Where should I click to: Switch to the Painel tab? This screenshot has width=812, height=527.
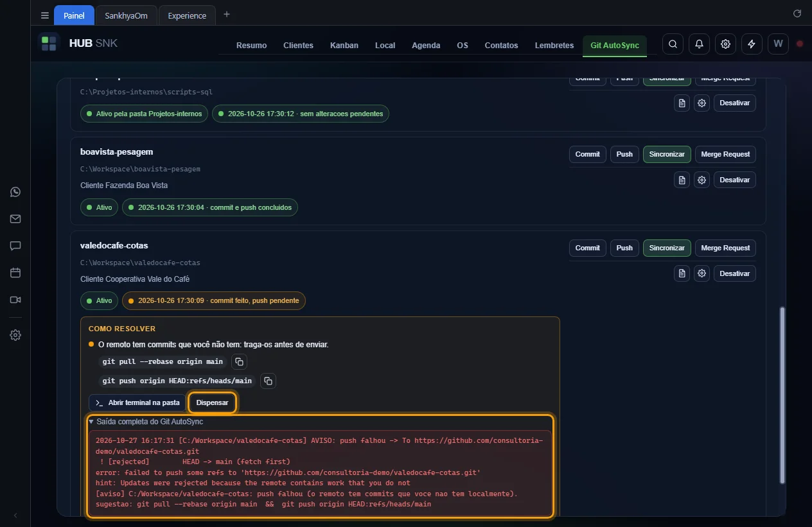[x=74, y=15]
